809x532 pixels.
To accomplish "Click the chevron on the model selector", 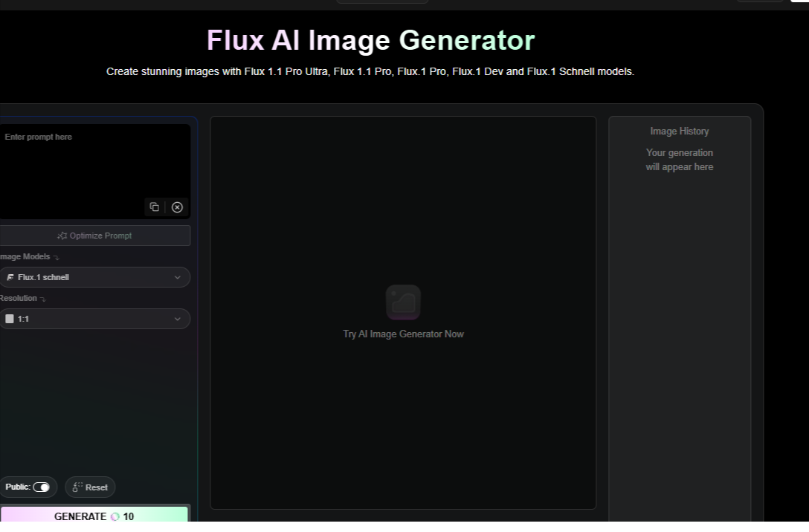I will 178,276.
